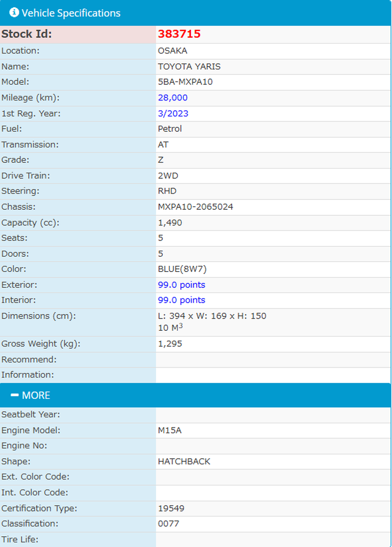
Task: Click the Interior 99.0 points value
Action: point(181,300)
